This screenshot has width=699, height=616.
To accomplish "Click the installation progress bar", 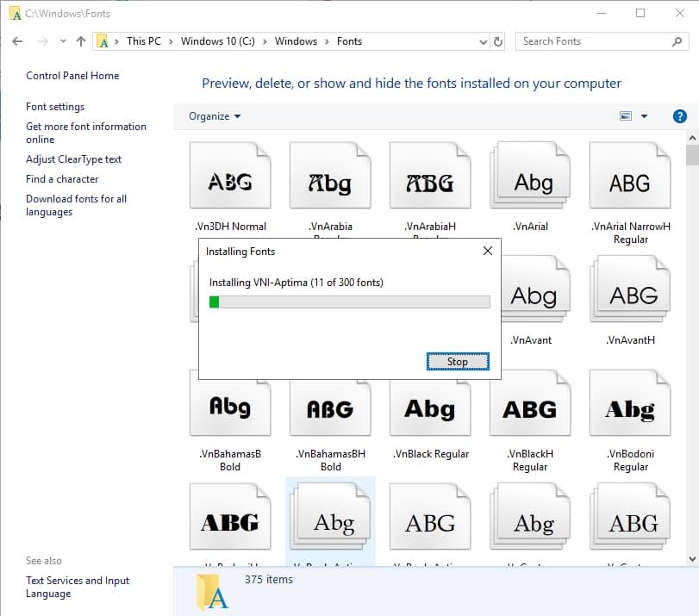I will click(x=349, y=302).
